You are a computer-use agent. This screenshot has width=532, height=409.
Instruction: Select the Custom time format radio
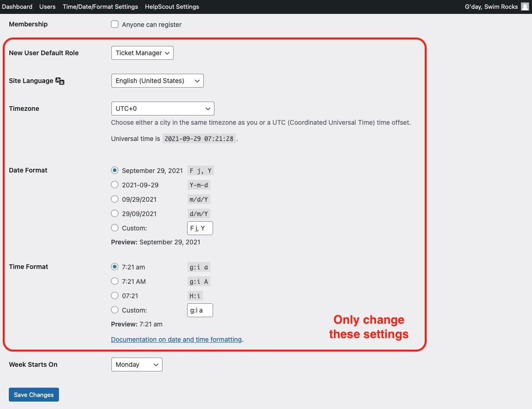coord(115,310)
